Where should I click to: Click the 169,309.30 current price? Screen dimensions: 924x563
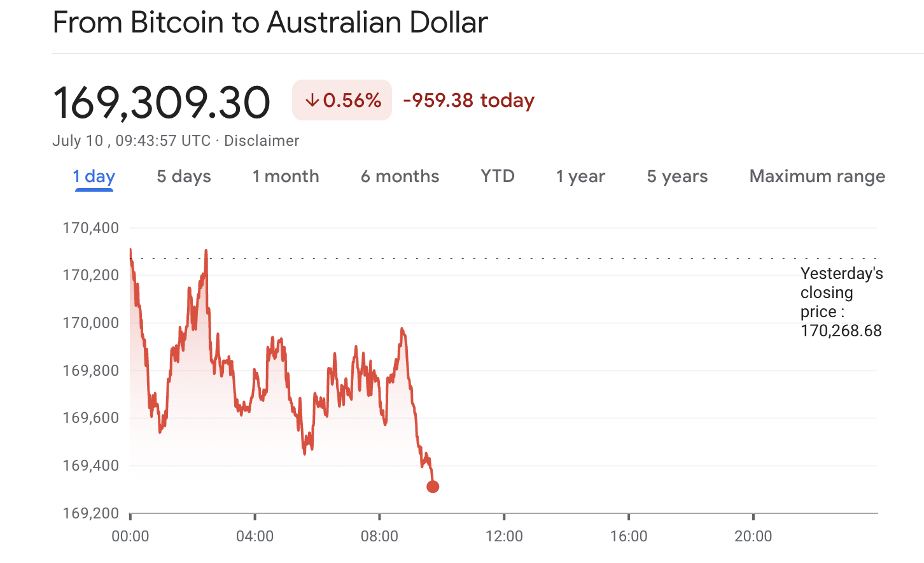(162, 102)
